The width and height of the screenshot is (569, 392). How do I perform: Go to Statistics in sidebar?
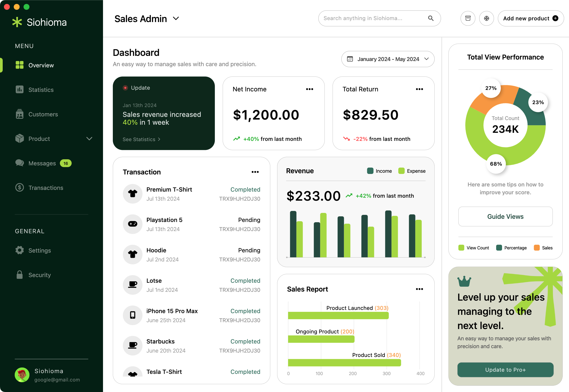pyautogui.click(x=41, y=90)
